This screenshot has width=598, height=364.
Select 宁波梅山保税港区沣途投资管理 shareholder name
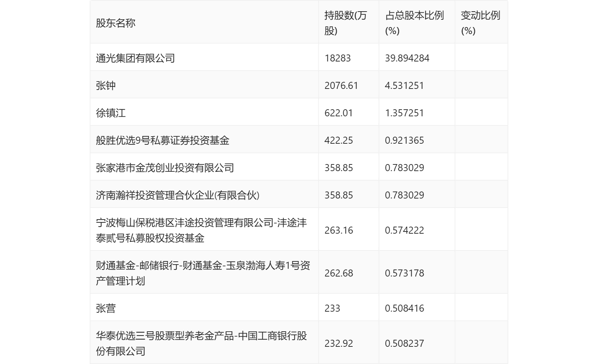[201, 230]
